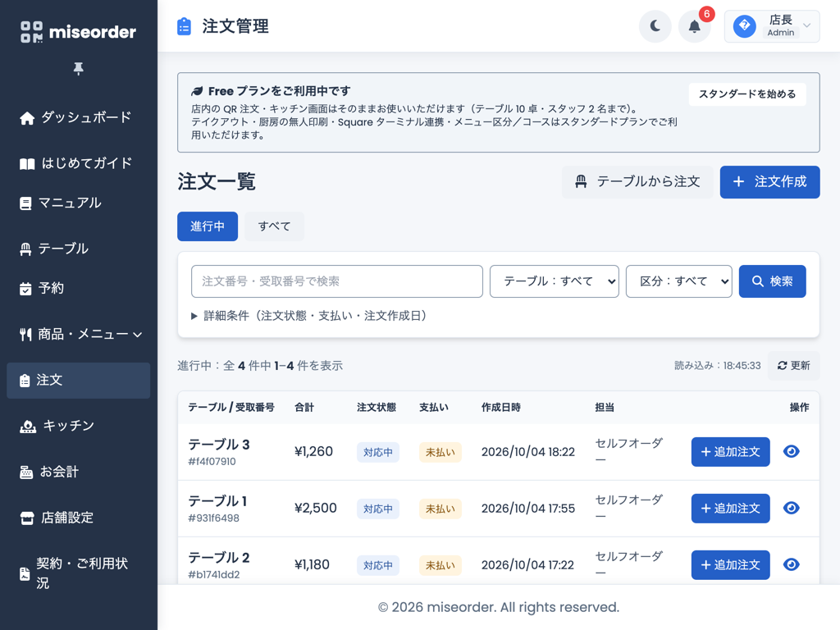Switch to the すべて orders tab

[x=274, y=226]
